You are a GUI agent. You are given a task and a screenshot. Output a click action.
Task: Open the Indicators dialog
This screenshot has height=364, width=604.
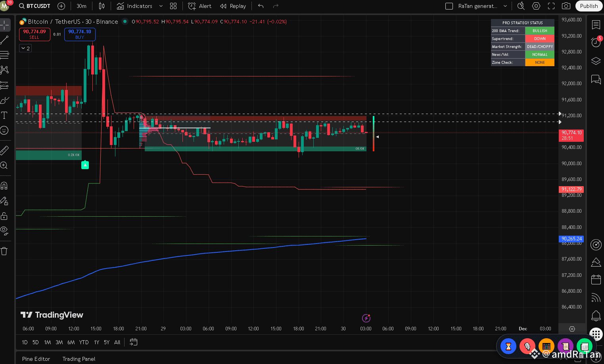point(135,6)
